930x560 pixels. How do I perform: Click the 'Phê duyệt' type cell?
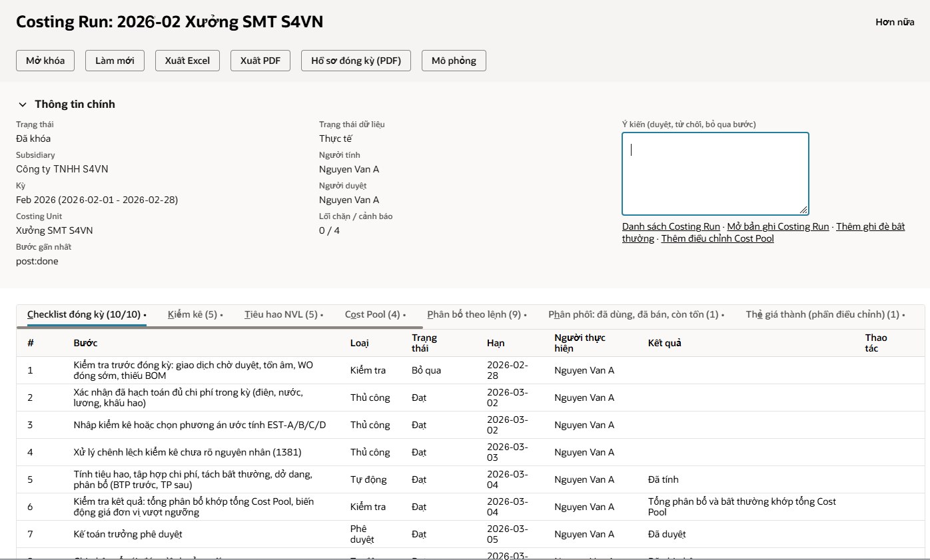coord(362,534)
